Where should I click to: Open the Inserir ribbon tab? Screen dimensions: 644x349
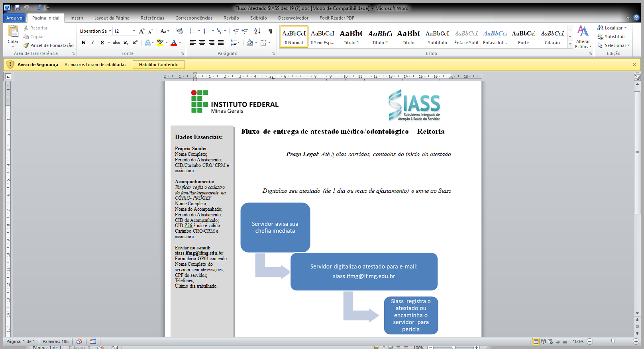coord(77,18)
